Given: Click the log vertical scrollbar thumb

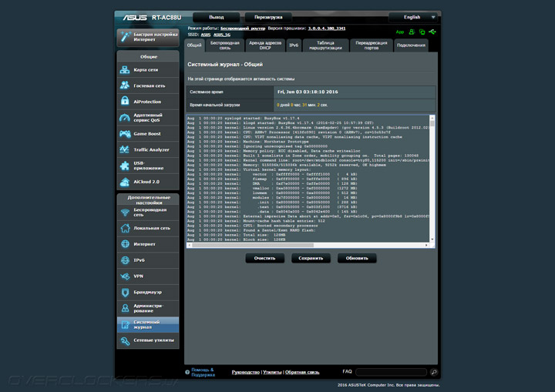Looking at the screenshot, I should 432,124.
